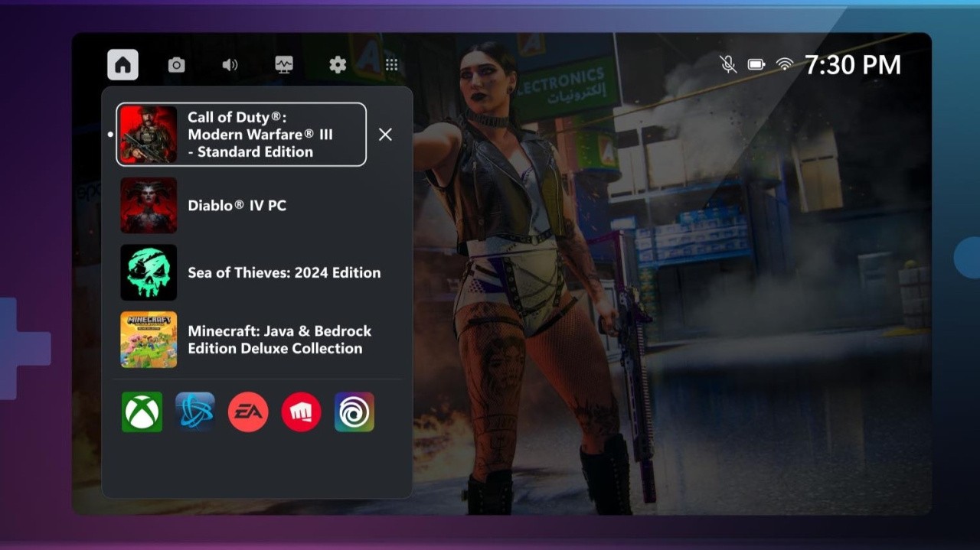980x550 pixels.
Task: Open the performance overlay monitor icon
Action: point(284,64)
